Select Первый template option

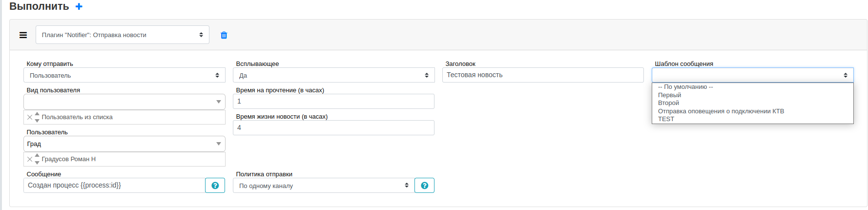753,95
